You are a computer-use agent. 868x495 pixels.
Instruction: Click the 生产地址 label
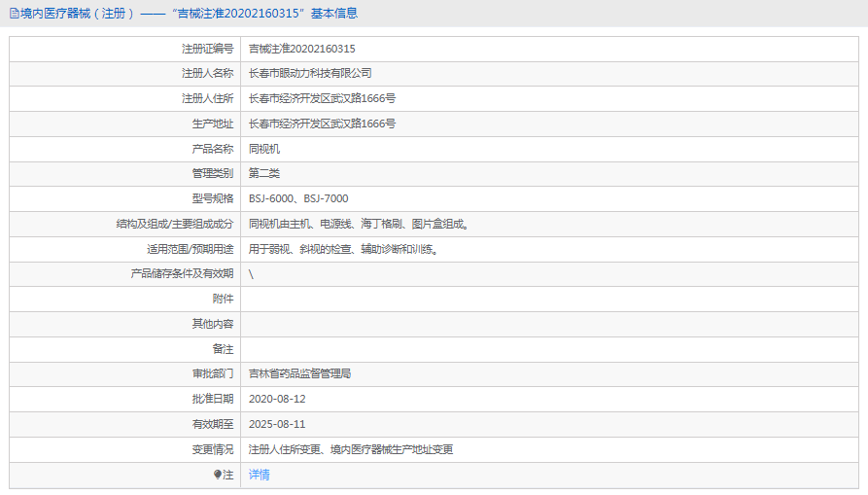point(213,124)
